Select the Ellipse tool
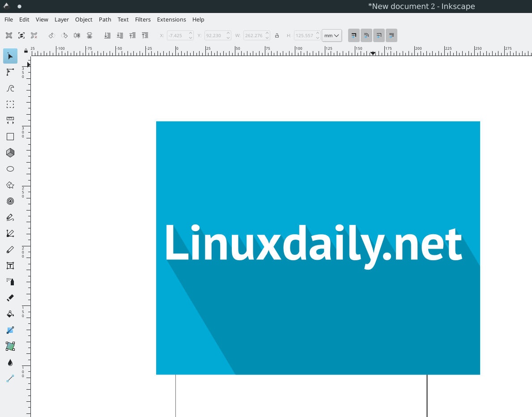Image resolution: width=532 pixels, height=417 pixels. [x=10, y=169]
